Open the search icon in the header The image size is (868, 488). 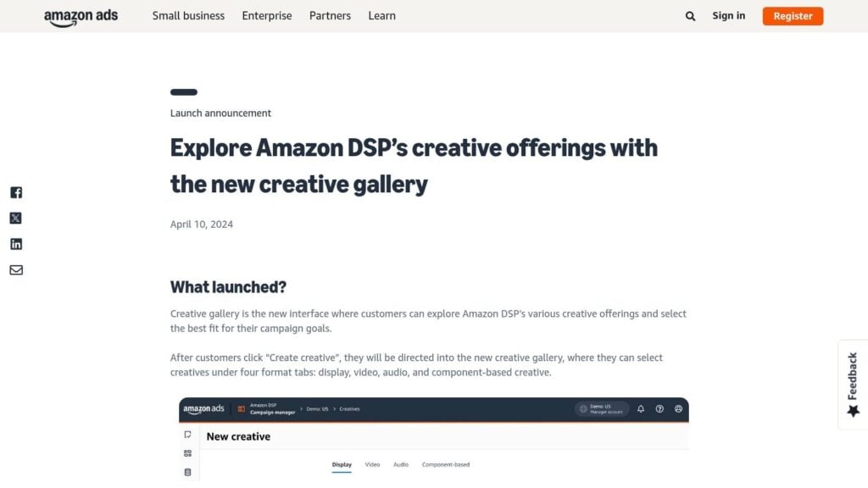(690, 15)
